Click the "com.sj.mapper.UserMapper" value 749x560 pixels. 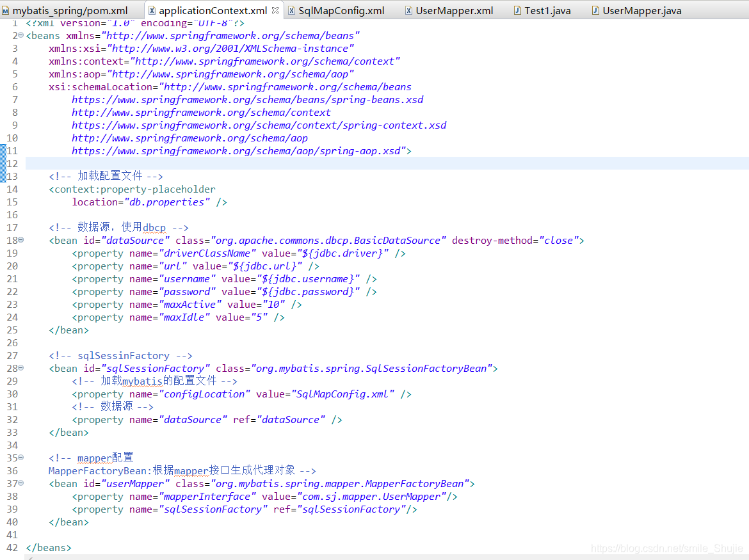click(371, 497)
